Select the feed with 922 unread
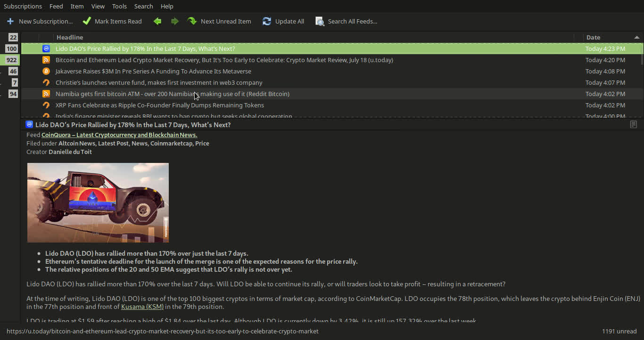Screen dimensions: 644x340 pos(12,60)
